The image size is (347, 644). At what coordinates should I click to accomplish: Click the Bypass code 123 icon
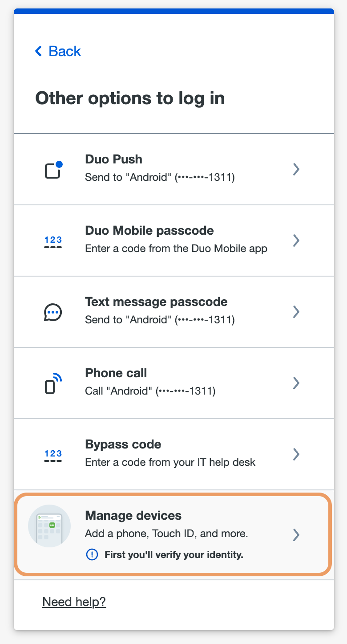(52, 454)
